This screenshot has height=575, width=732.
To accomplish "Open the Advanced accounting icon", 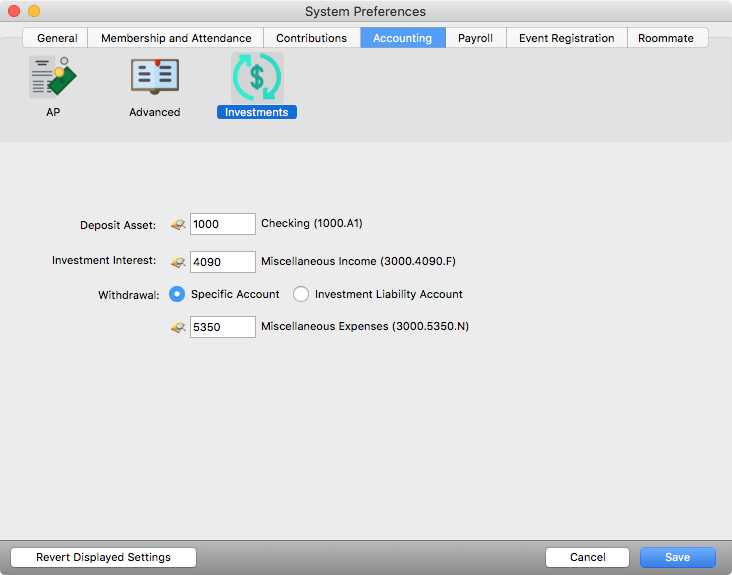I will tap(154, 79).
